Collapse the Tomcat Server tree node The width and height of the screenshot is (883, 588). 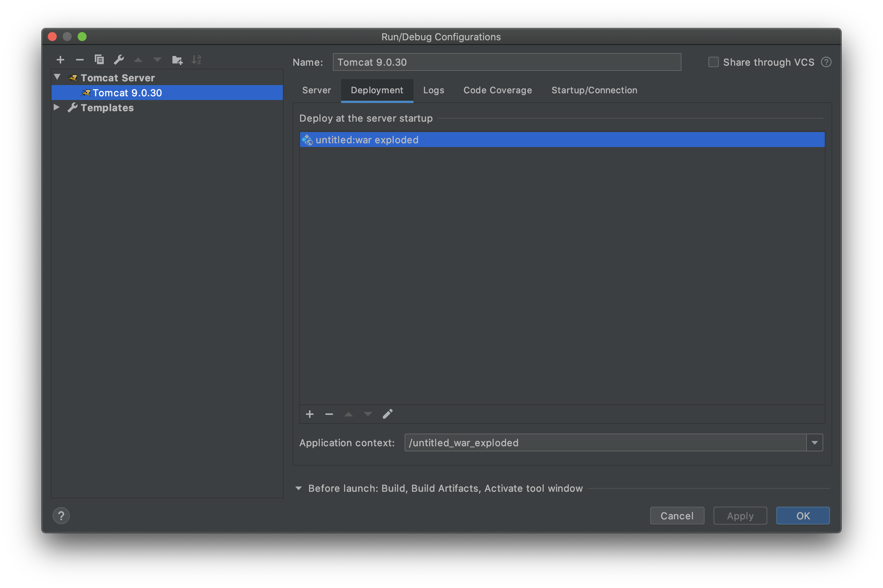click(x=57, y=77)
